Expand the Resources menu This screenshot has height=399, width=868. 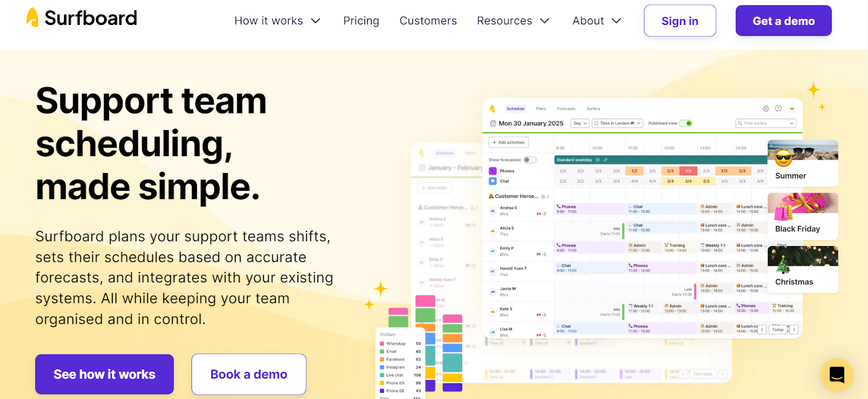coord(513,21)
